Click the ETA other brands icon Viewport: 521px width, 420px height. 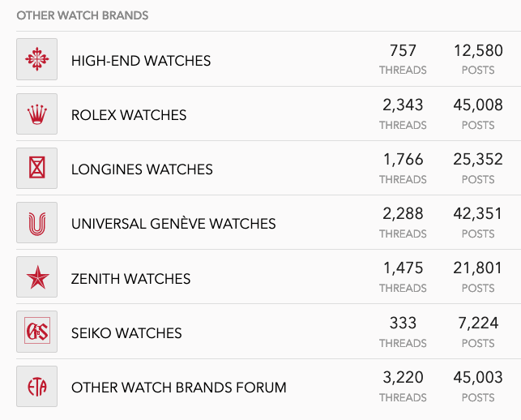pyautogui.click(x=36, y=387)
